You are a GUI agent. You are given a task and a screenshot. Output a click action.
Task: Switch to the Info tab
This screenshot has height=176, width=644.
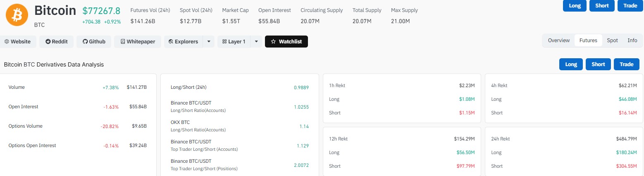(632, 40)
